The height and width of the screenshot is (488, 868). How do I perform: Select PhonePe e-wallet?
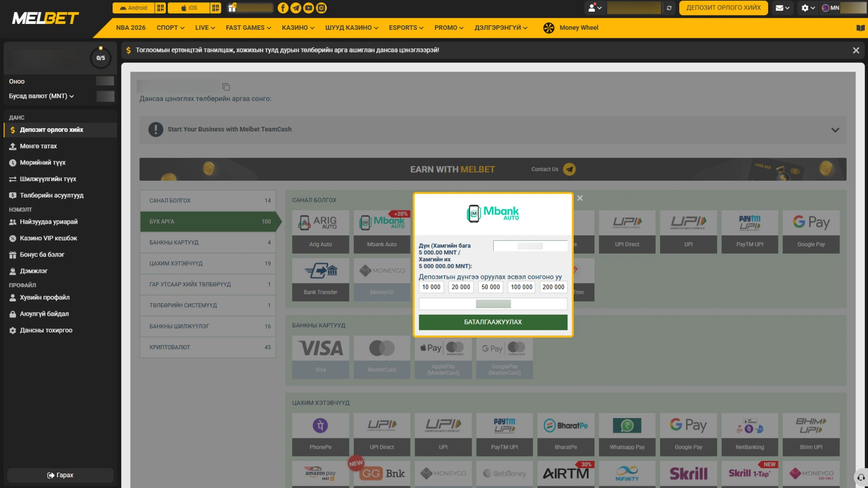click(x=321, y=435)
